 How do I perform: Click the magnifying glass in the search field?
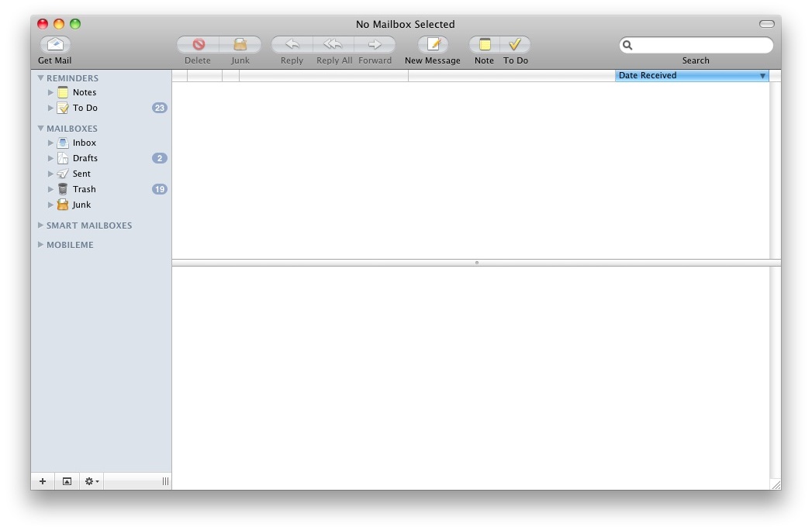(x=627, y=45)
